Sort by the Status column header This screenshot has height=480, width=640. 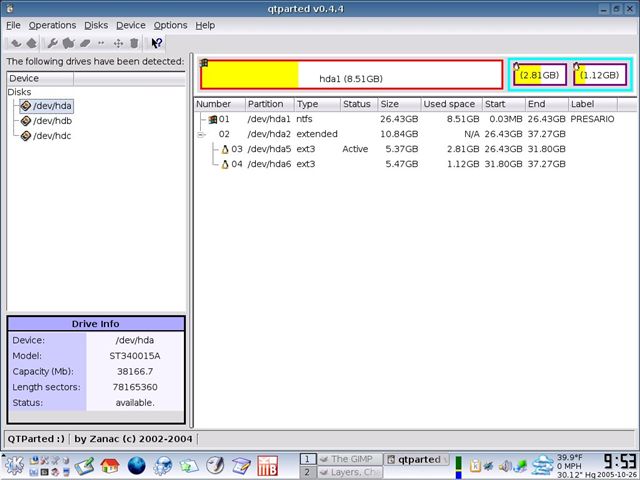359,104
